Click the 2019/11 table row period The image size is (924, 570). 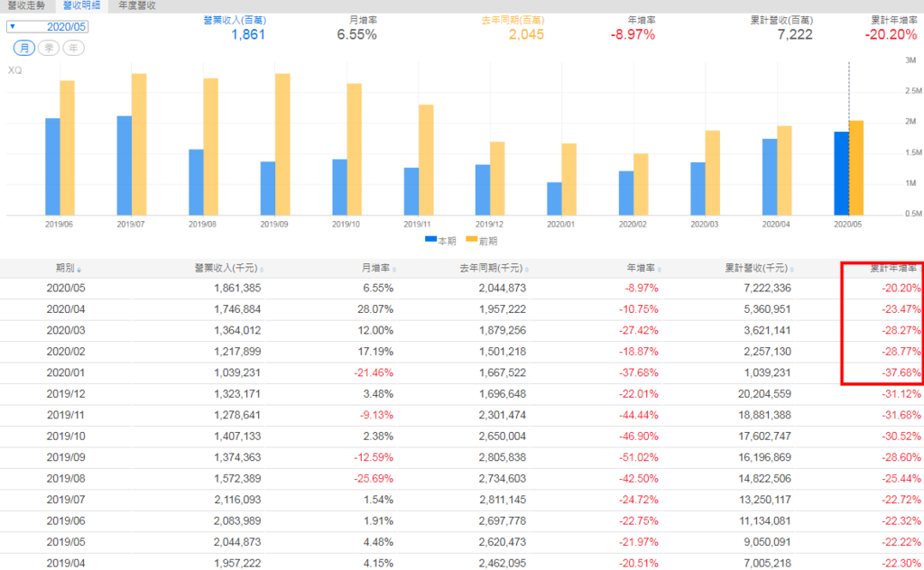coord(66,415)
